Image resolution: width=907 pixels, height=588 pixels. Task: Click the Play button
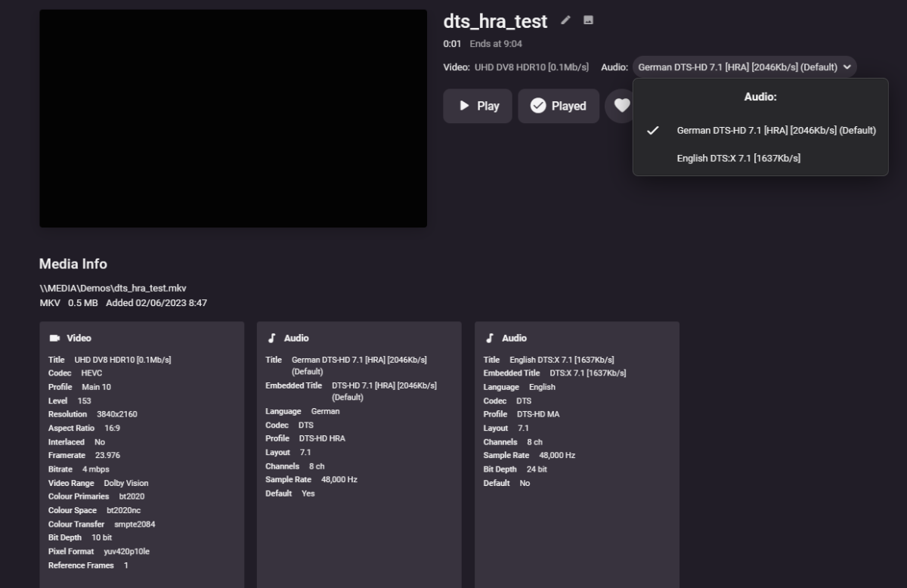pos(477,106)
